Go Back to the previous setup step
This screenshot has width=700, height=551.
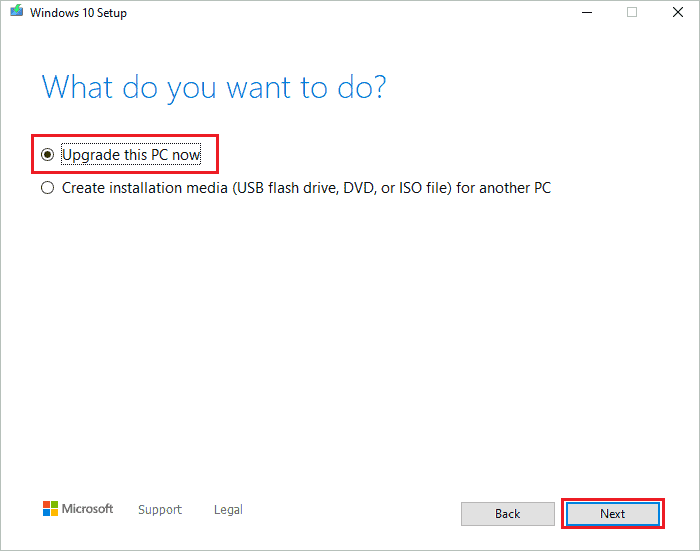point(508,513)
